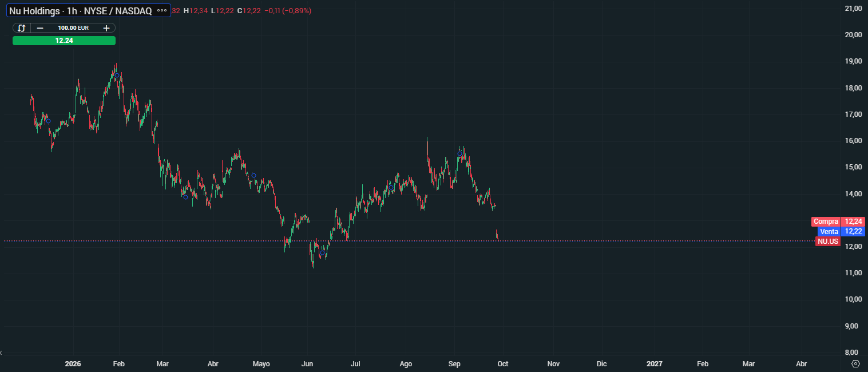Screen dimensions: 868x372
Task: Select the Nu Holdings chart legend title
Action: click(x=80, y=11)
